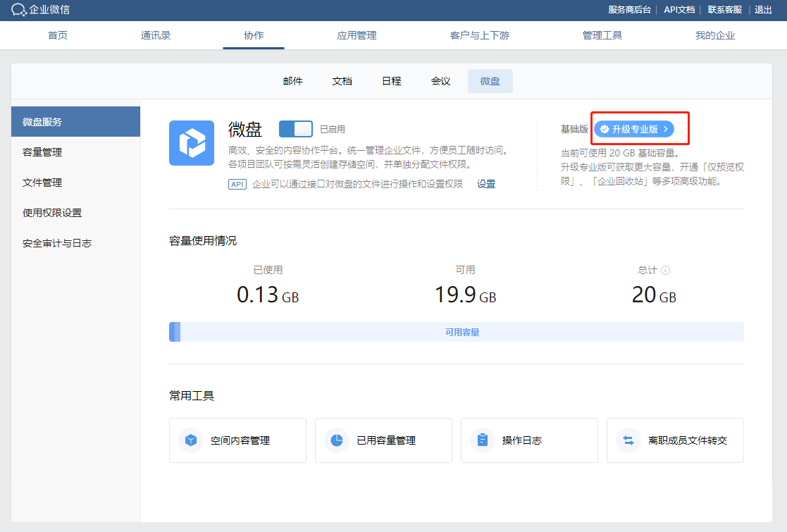
Task: Open the 管理工具 navigation item
Action: tap(602, 35)
